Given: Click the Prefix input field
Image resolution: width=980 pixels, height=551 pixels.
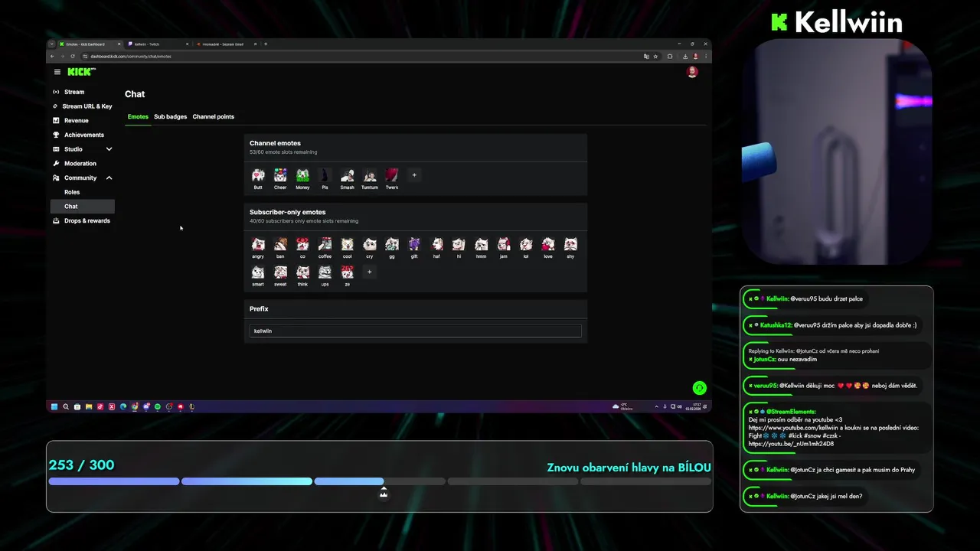Looking at the screenshot, I should (x=415, y=331).
